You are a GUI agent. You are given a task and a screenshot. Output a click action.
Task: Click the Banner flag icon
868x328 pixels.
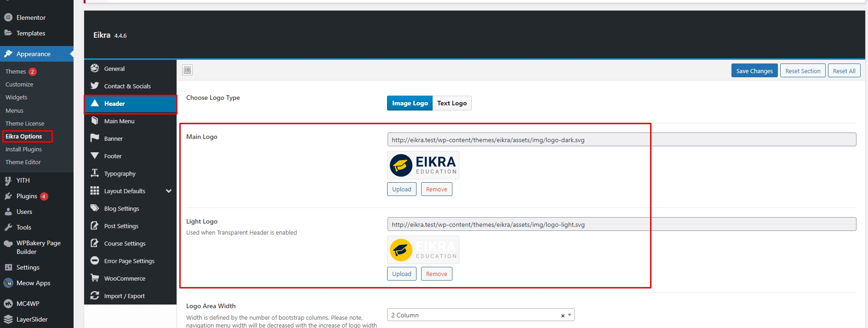click(x=95, y=138)
